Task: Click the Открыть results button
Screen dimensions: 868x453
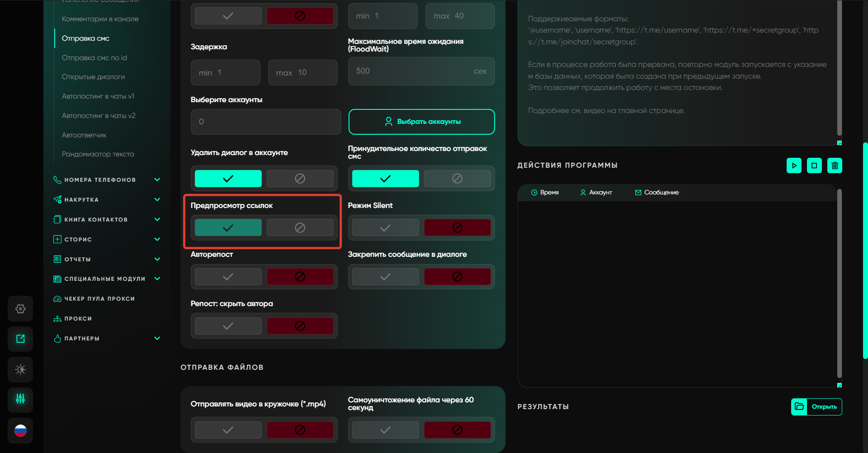Action: (x=816, y=407)
